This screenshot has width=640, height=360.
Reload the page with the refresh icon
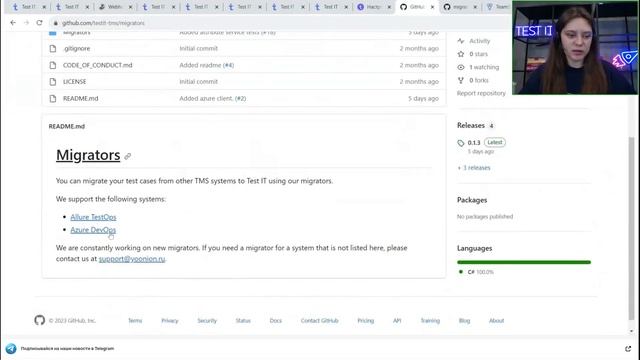pos(39,23)
